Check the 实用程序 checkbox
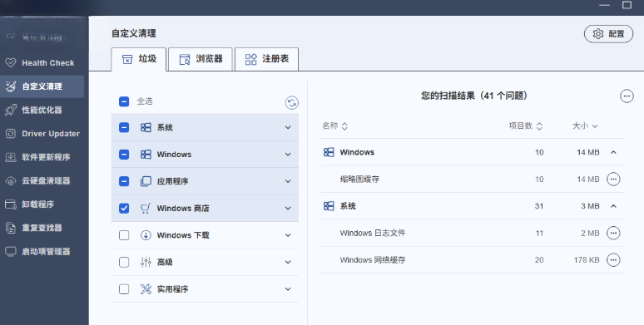The width and height of the screenshot is (644, 325). pyautogui.click(x=124, y=289)
